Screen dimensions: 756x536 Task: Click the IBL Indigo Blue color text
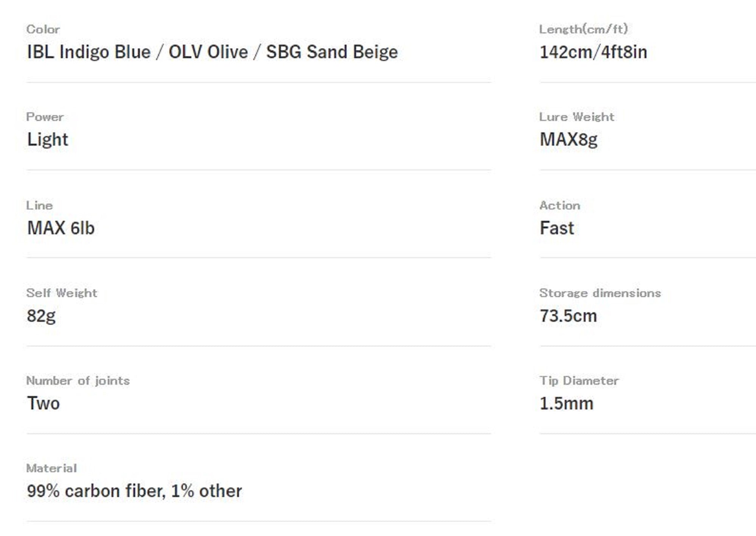coord(88,52)
